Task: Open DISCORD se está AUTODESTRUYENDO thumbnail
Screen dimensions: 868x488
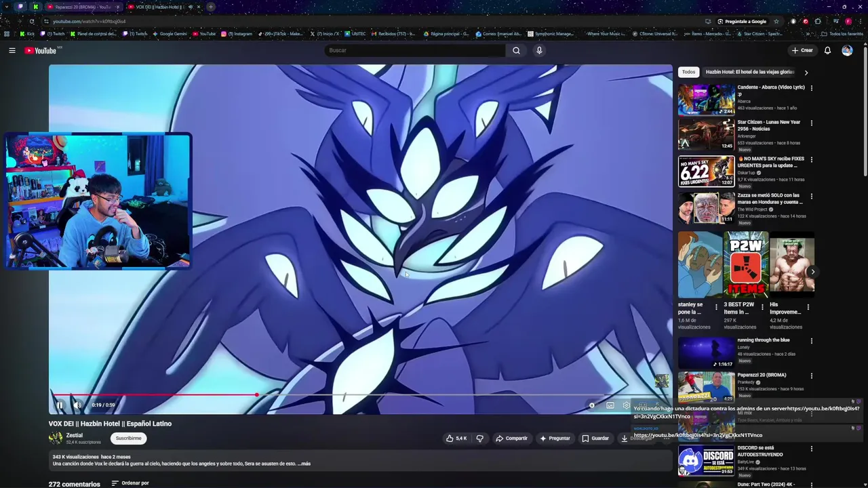Action: [x=706, y=460]
